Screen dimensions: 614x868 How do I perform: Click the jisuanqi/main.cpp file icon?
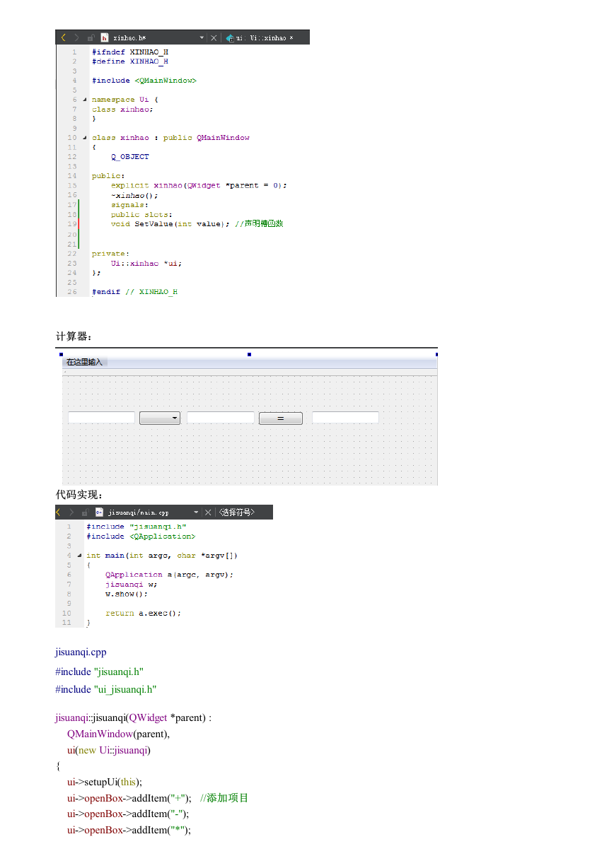click(100, 512)
